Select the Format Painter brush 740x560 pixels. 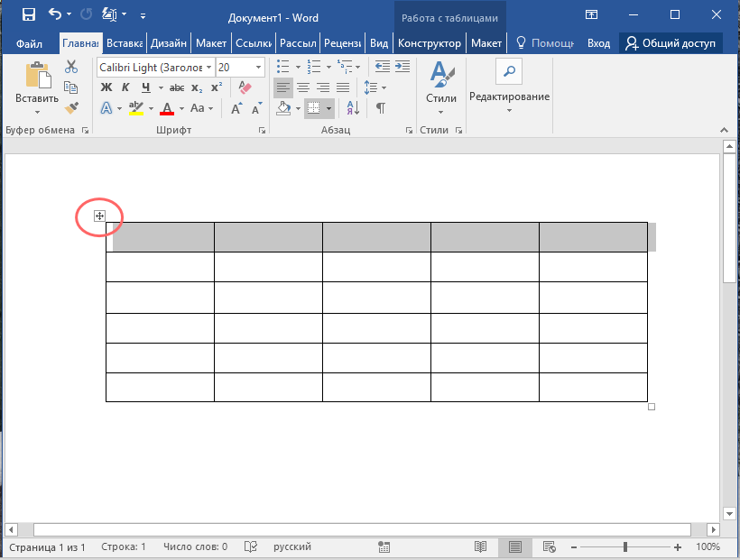point(71,107)
